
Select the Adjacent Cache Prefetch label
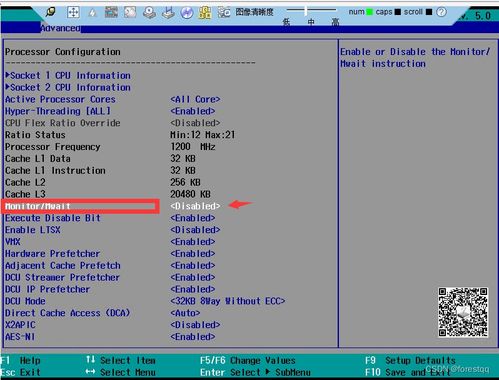tap(63, 266)
